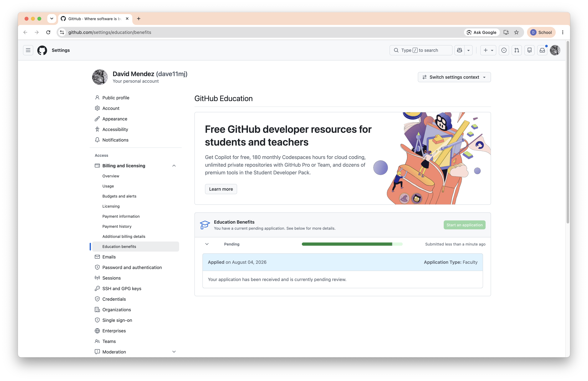Click the Ask Google lens button
Screen dimensions: 588x381
pos(482,32)
